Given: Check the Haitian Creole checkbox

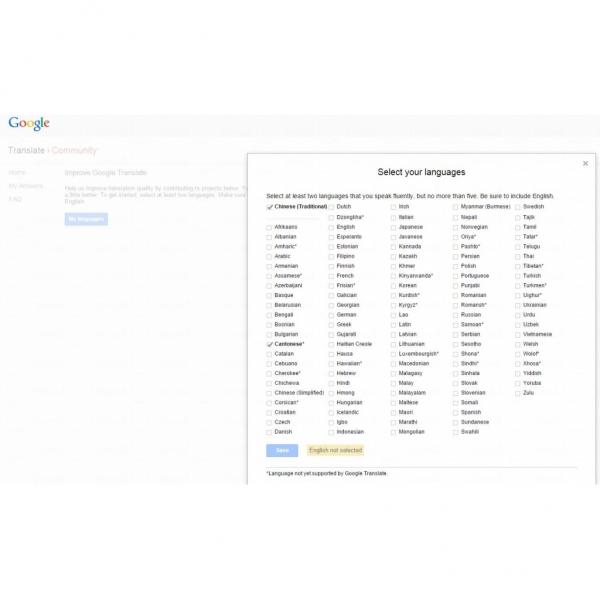Looking at the screenshot, I should pos(331,344).
